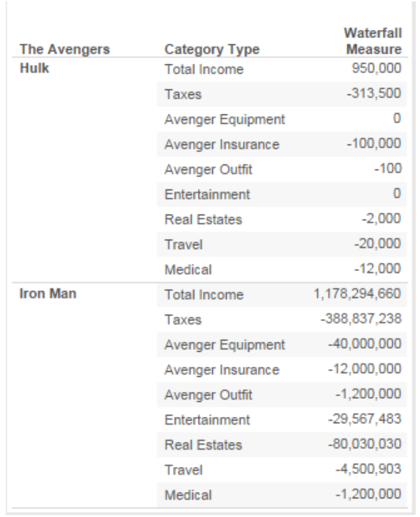This screenshot has height=517, width=420.
Task: Select The Avengers column header
Action: (64, 49)
